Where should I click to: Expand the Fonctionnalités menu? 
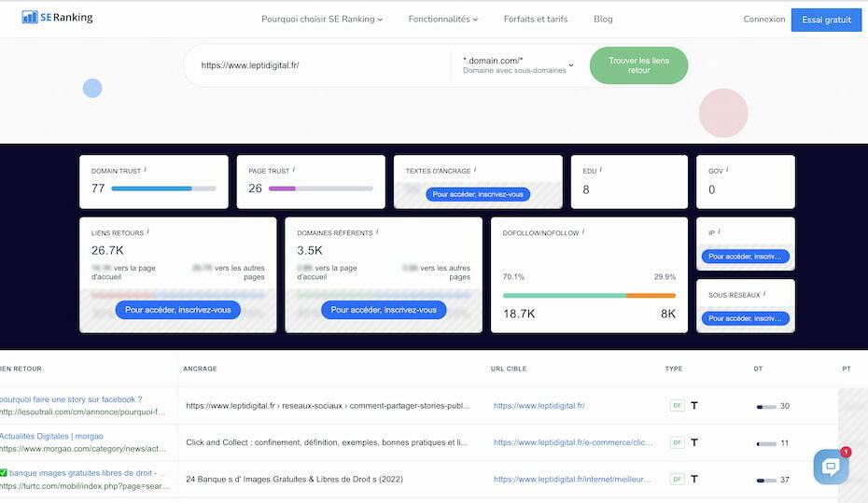pyautogui.click(x=442, y=19)
